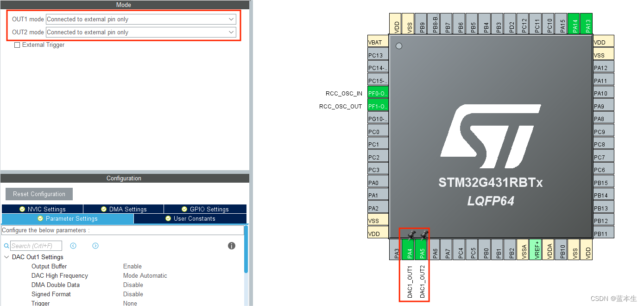Click pin PA12 on right side

coord(604,68)
